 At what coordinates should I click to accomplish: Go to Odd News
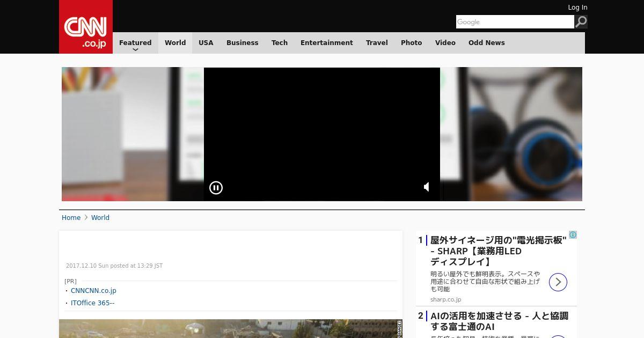[487, 43]
